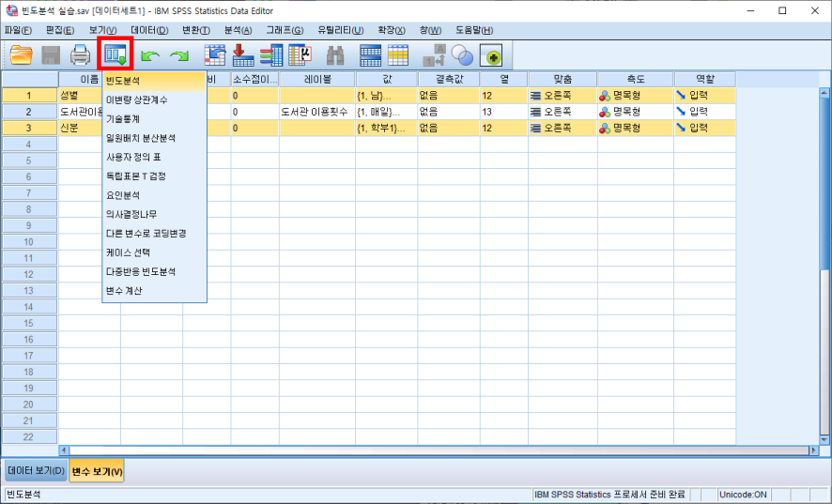The height and width of the screenshot is (504, 832).
Task: Select 독립표본 T 검정 from the list
Action: pos(154,176)
